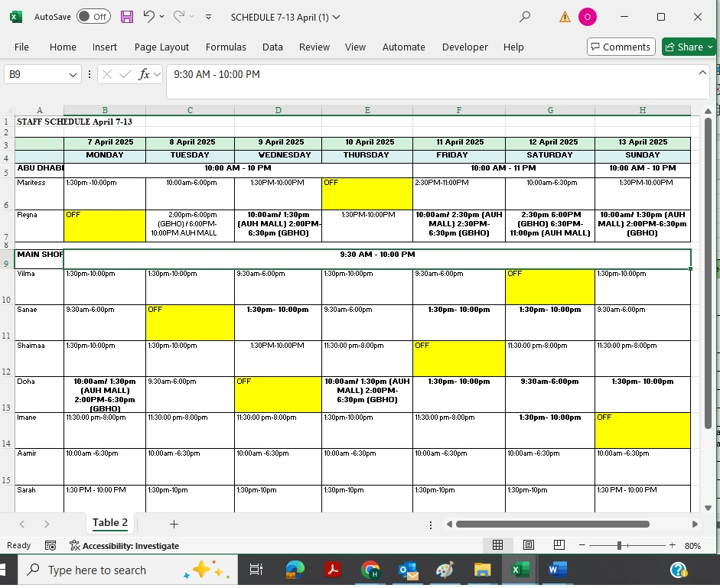The width and height of the screenshot is (720, 588).
Task: Click the zoom slider handle
Action: tap(619, 545)
